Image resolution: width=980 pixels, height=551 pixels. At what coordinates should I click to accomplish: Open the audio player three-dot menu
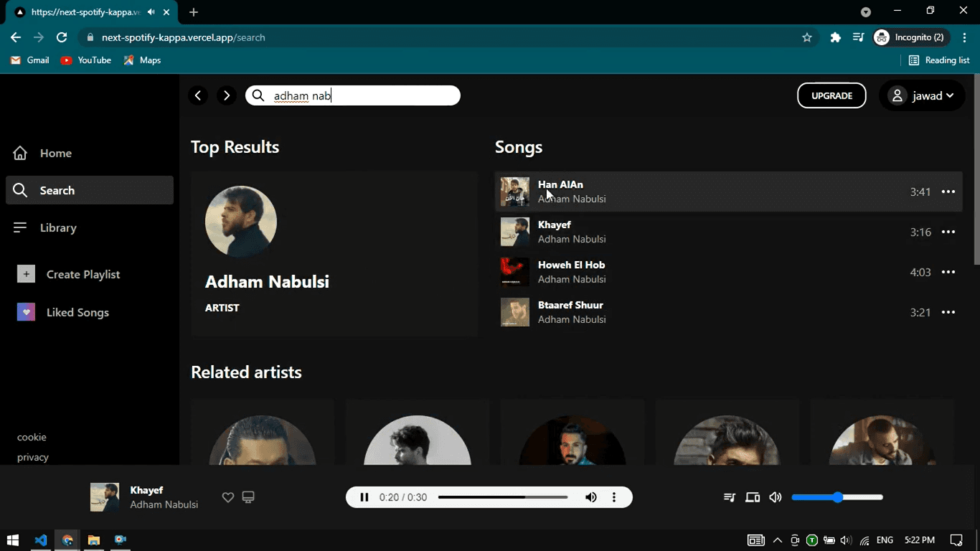(x=614, y=497)
